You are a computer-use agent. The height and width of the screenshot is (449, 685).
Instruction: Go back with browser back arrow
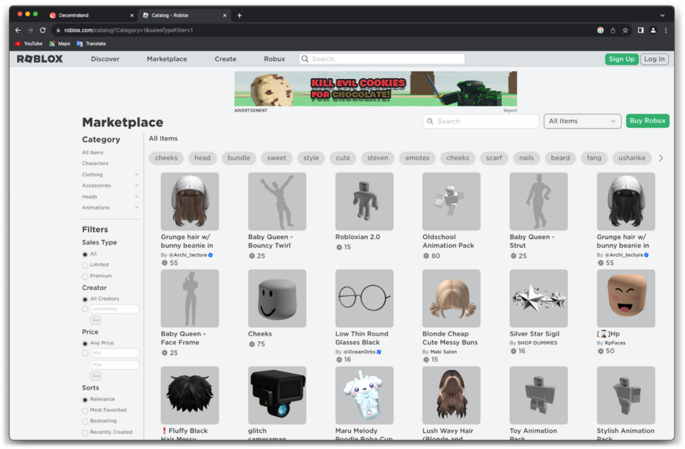point(18,30)
